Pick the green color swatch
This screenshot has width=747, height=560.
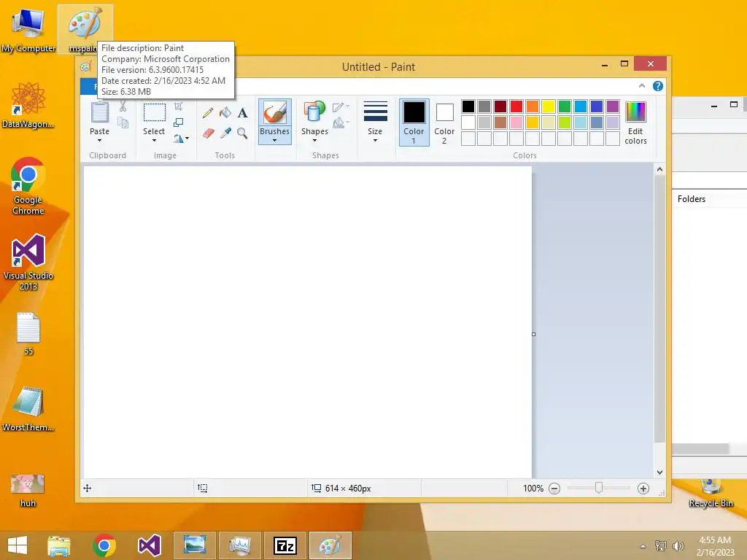pyautogui.click(x=565, y=106)
